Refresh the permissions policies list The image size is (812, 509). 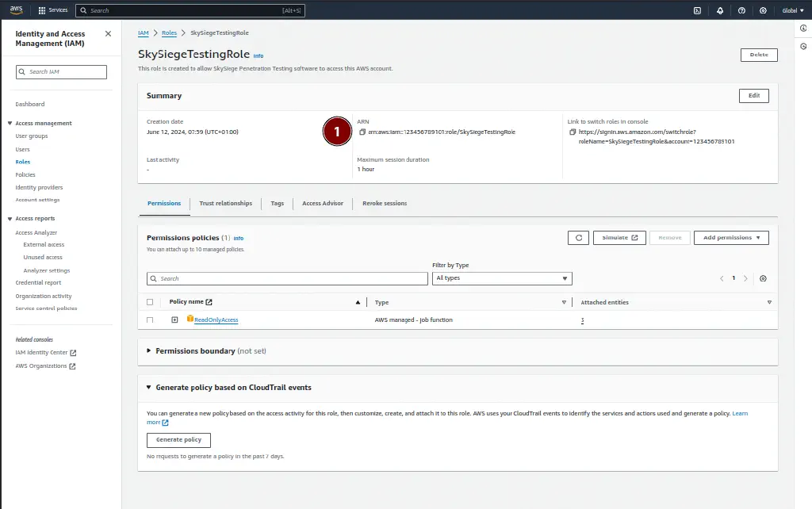[x=578, y=238]
